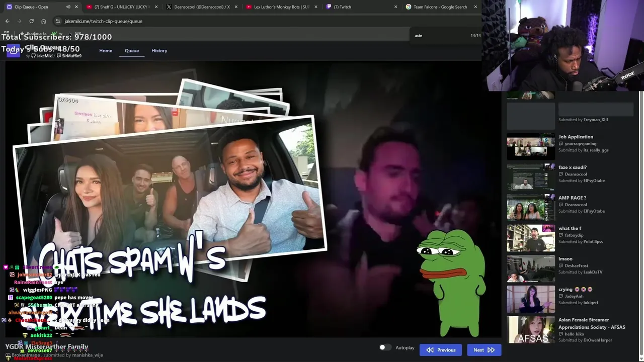644x362 pixels.
Task: Click submitter name LeakDaTV
Action: (593, 272)
